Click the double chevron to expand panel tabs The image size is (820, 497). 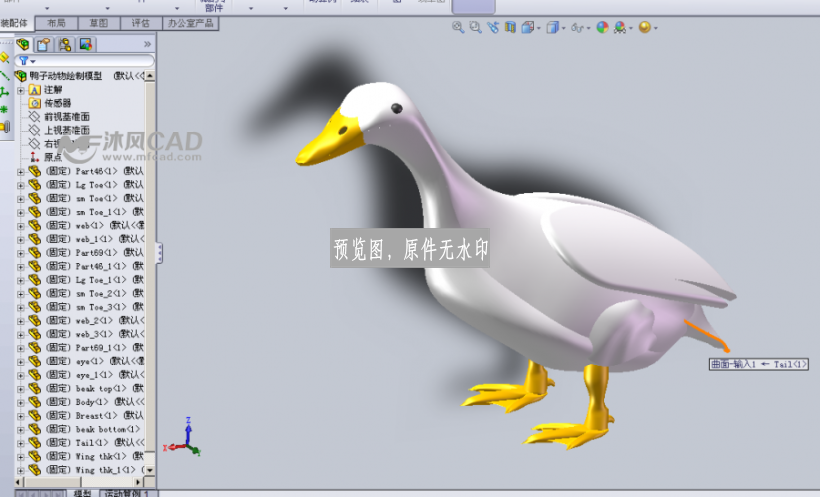coord(147,44)
